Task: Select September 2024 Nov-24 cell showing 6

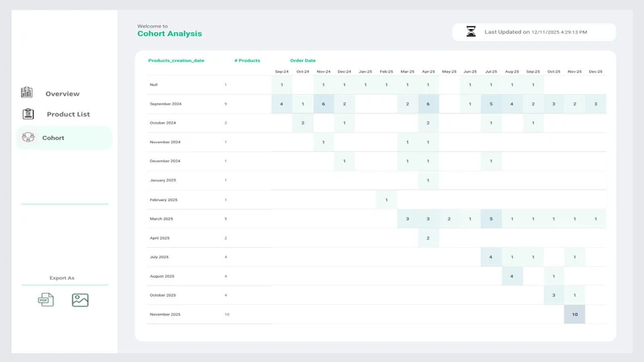Action: 324,104
